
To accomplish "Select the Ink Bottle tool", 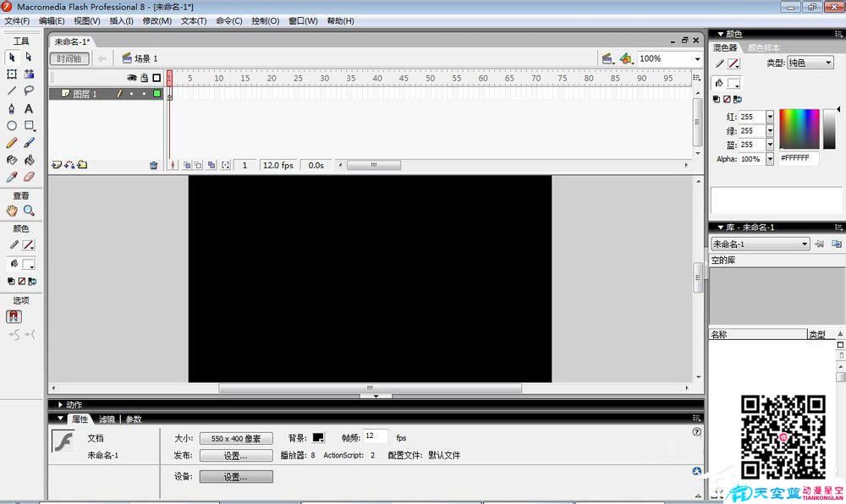I will [x=12, y=160].
